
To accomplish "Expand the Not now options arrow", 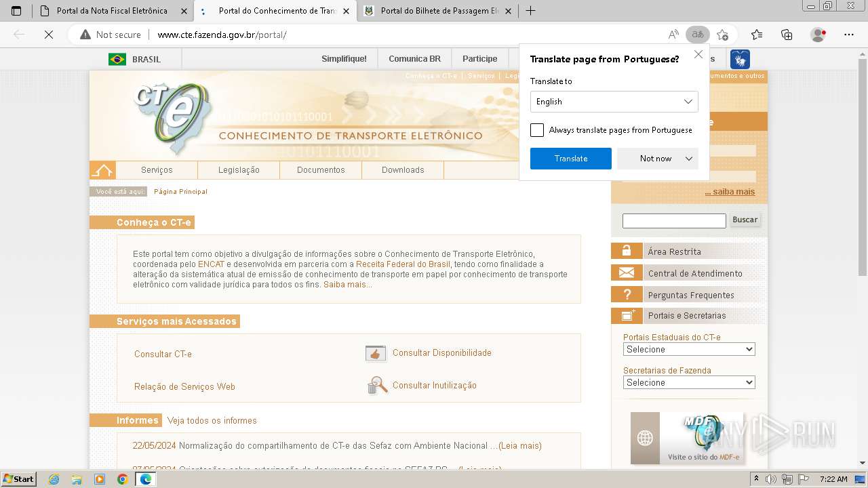I will coord(689,159).
